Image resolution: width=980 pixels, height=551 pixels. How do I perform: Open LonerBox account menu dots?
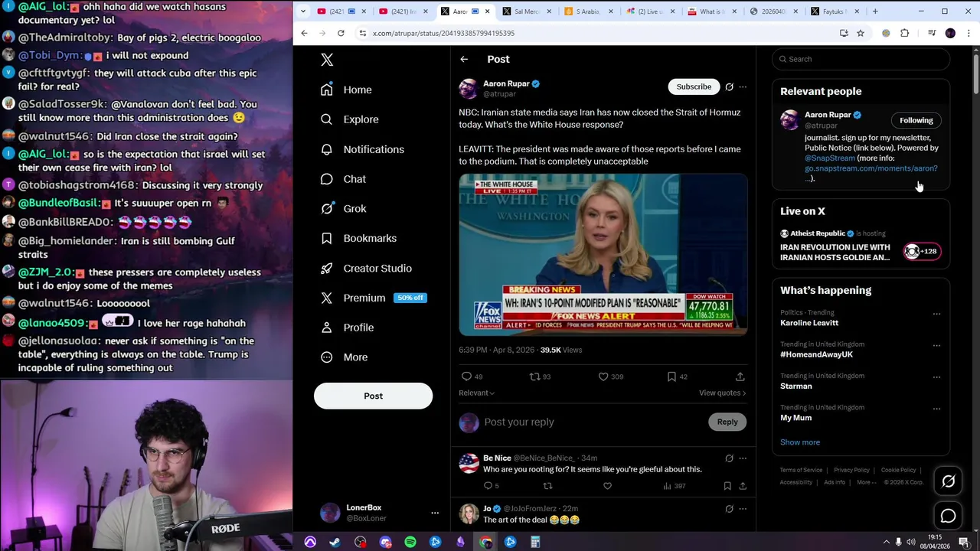click(435, 513)
